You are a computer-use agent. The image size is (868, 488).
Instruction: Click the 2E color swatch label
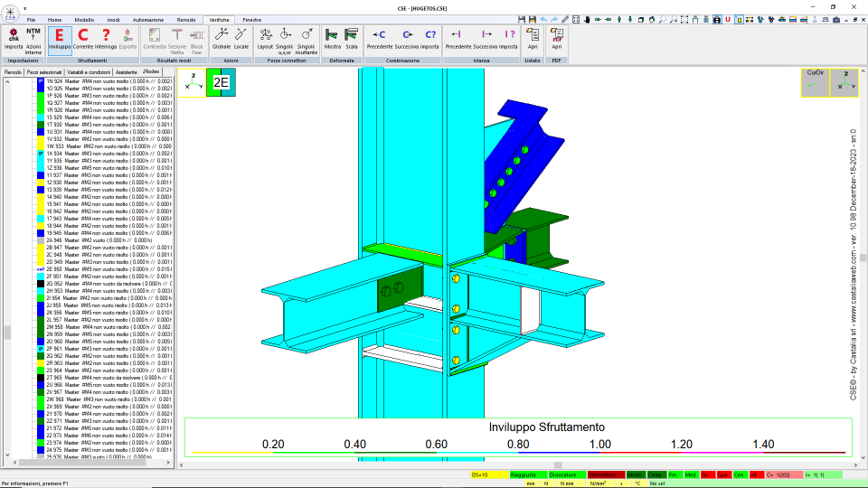pos(221,82)
